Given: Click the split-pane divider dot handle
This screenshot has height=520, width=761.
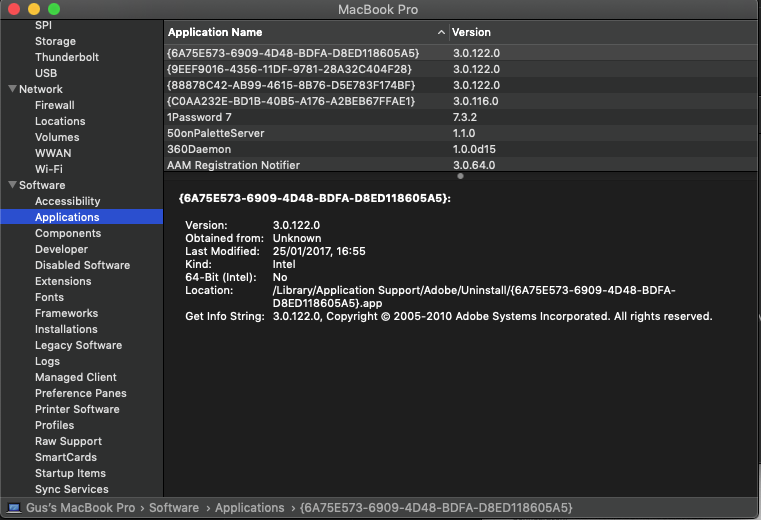Looking at the screenshot, I should (x=461, y=176).
